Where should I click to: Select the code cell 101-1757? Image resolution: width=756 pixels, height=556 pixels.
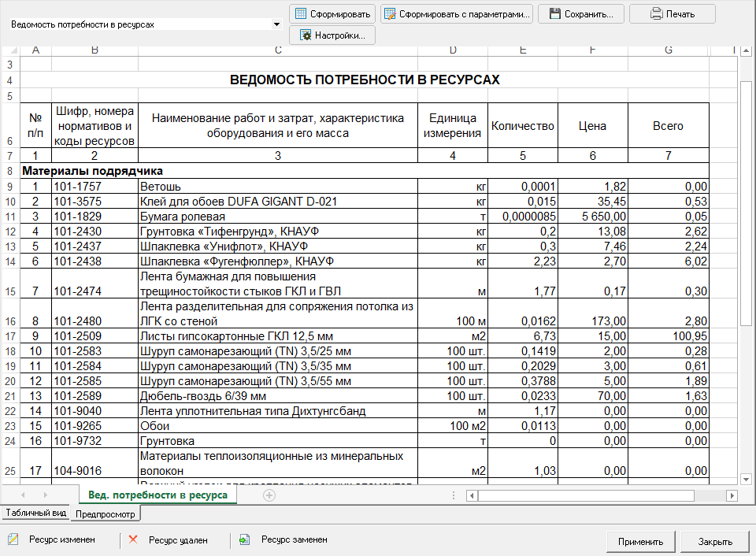[94, 187]
